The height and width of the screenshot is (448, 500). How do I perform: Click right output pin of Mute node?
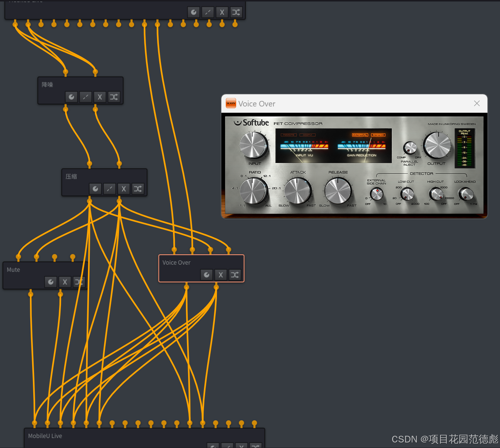[60, 294]
